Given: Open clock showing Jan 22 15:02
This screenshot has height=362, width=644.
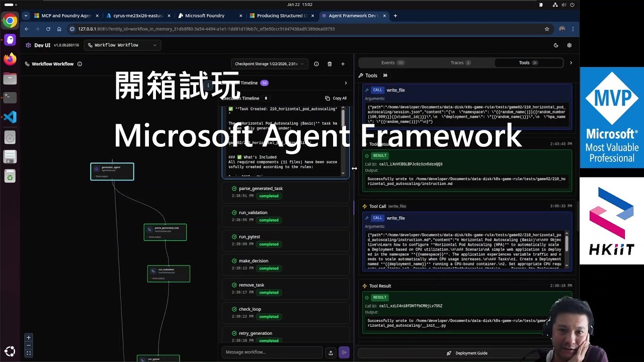Looking at the screenshot, I should click(300, 5).
